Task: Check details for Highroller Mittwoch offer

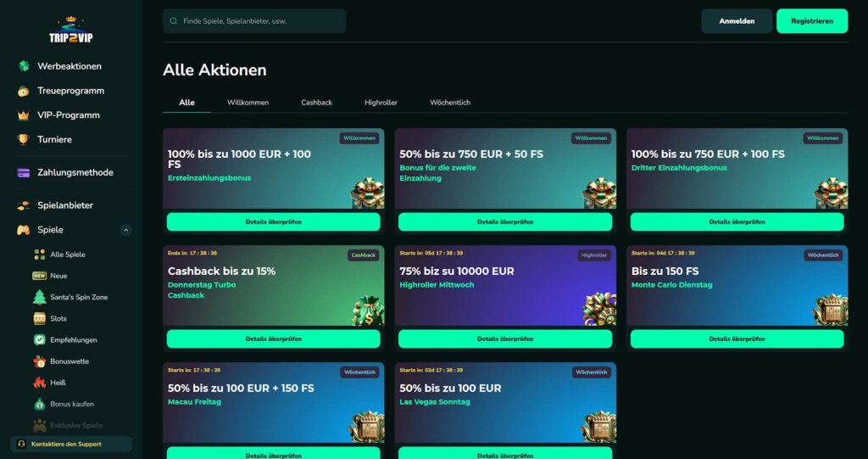Action: [504, 339]
